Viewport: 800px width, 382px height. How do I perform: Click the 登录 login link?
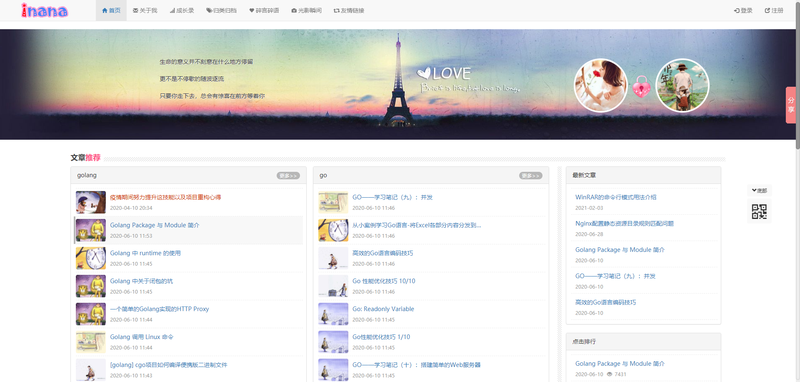[743, 10]
